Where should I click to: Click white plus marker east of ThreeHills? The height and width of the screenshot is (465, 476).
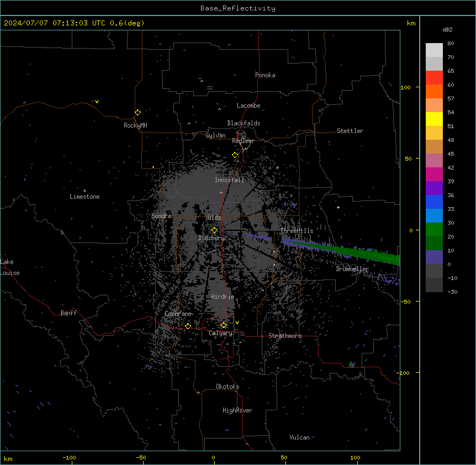point(338,207)
